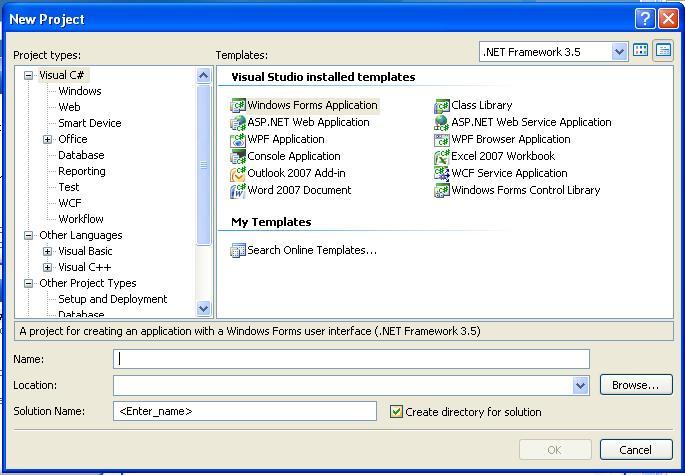
Task: Click the Name input field
Action: pyautogui.click(x=351, y=359)
